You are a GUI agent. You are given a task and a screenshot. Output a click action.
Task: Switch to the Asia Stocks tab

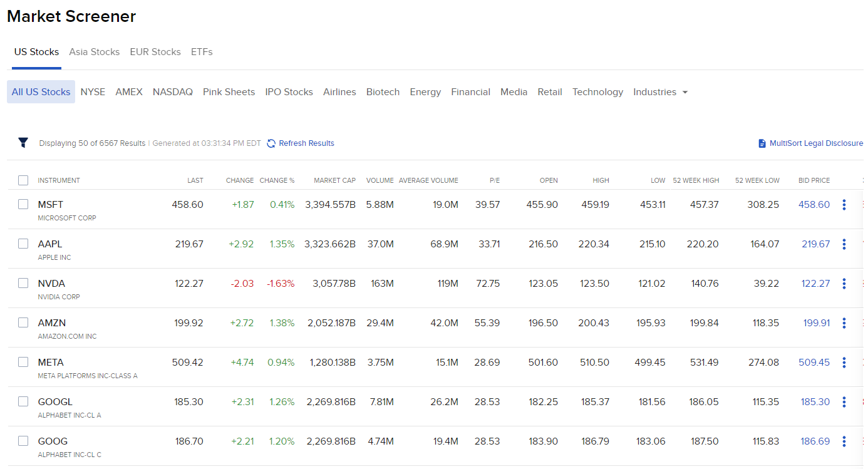[x=94, y=52]
